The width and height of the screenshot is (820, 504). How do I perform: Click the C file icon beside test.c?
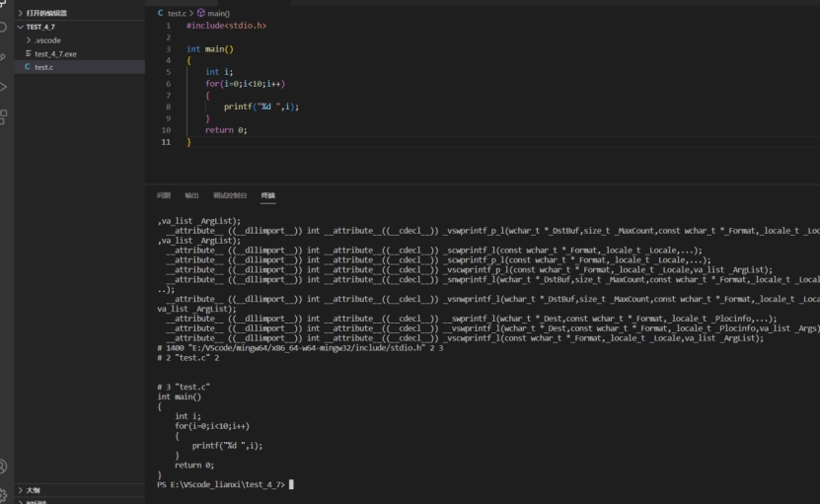(28, 67)
